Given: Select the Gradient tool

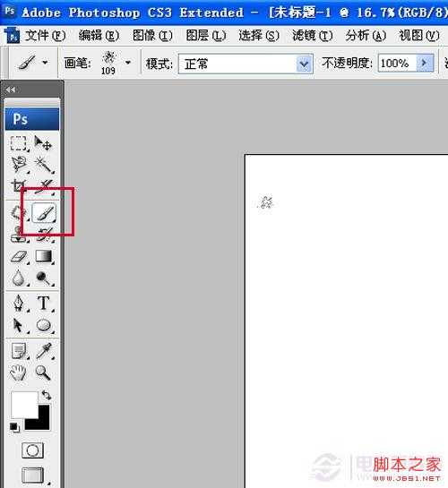Looking at the screenshot, I should coord(44,256).
